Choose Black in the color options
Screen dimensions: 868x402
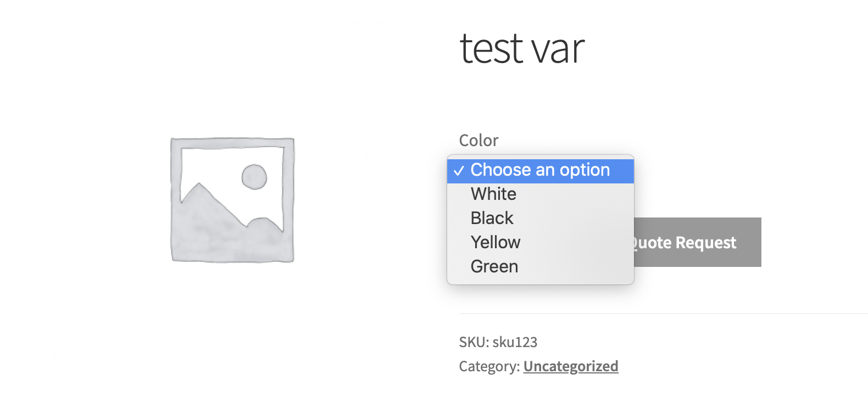pos(541,218)
